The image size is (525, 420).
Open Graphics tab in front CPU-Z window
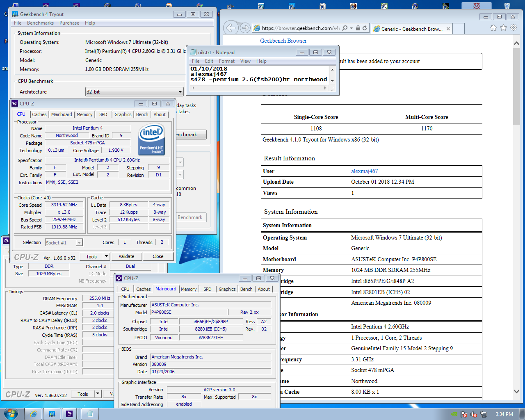coord(123,114)
